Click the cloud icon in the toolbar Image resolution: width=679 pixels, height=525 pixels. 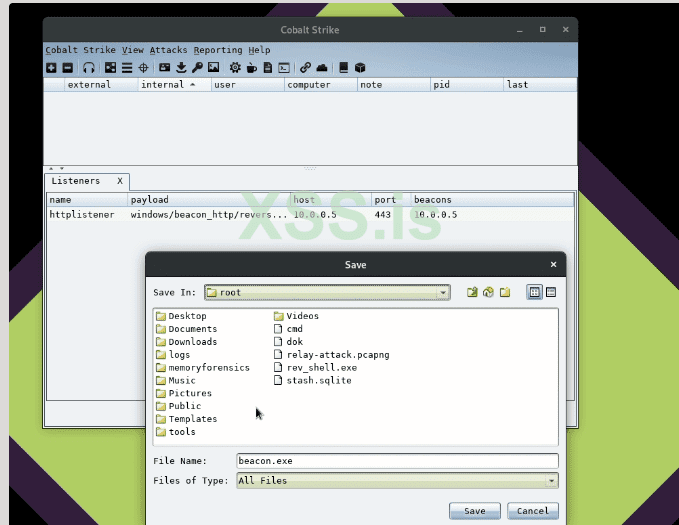click(x=322, y=68)
